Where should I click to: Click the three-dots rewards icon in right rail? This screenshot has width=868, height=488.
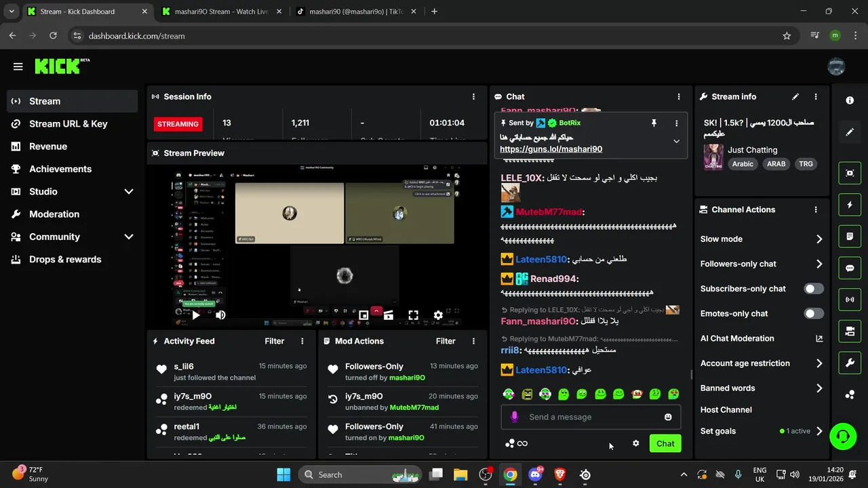pos(850,394)
